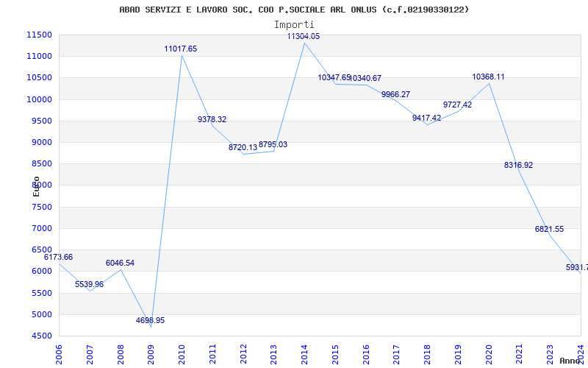This screenshot has height=368, width=588.
Task: Click the x-axis year 2020
Action: click(489, 354)
